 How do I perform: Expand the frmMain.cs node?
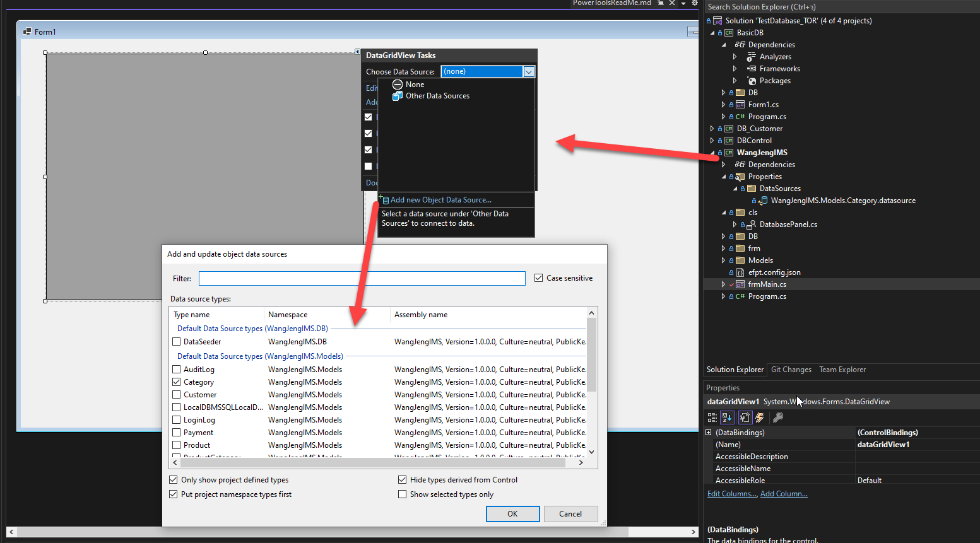723,284
